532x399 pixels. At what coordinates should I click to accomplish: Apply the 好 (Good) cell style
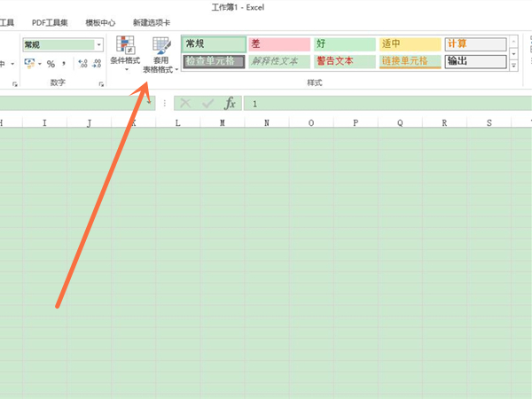pos(345,43)
